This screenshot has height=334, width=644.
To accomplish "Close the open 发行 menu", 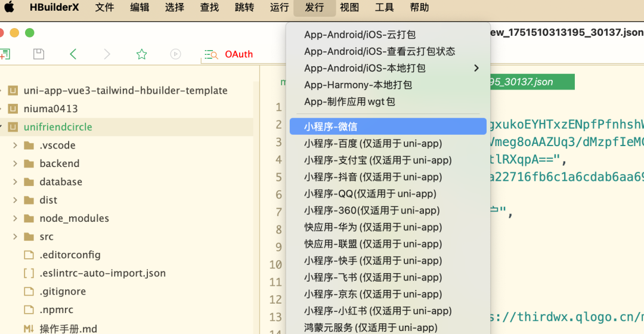I will [315, 7].
